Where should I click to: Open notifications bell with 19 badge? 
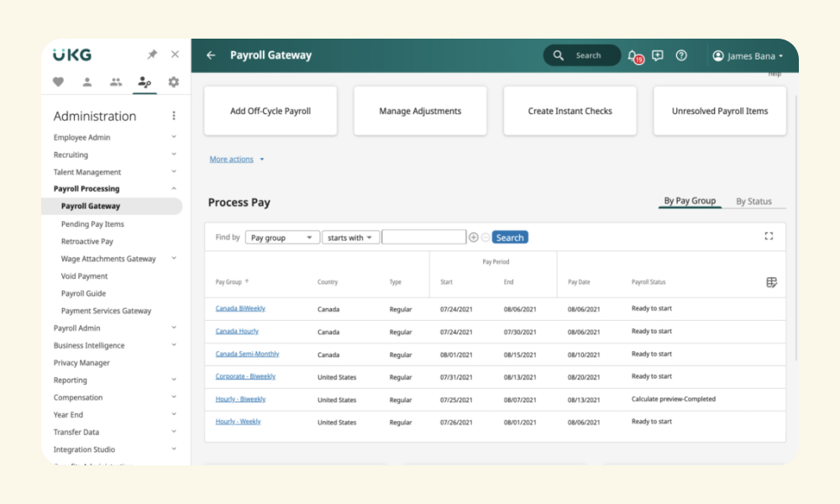point(634,55)
